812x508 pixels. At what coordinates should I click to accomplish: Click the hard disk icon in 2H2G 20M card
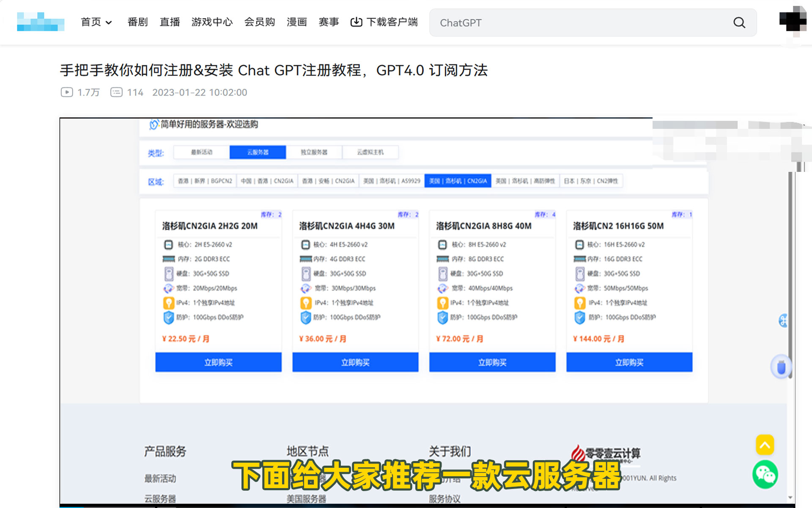[169, 274]
